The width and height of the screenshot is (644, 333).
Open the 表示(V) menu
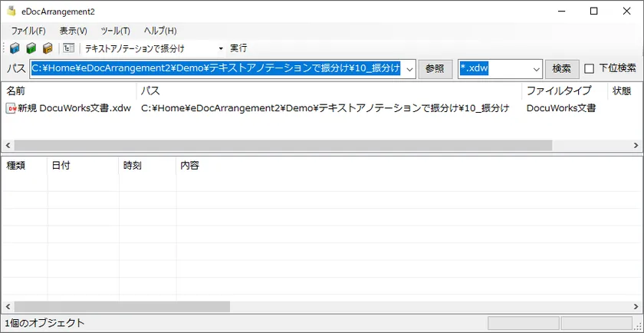(73, 31)
